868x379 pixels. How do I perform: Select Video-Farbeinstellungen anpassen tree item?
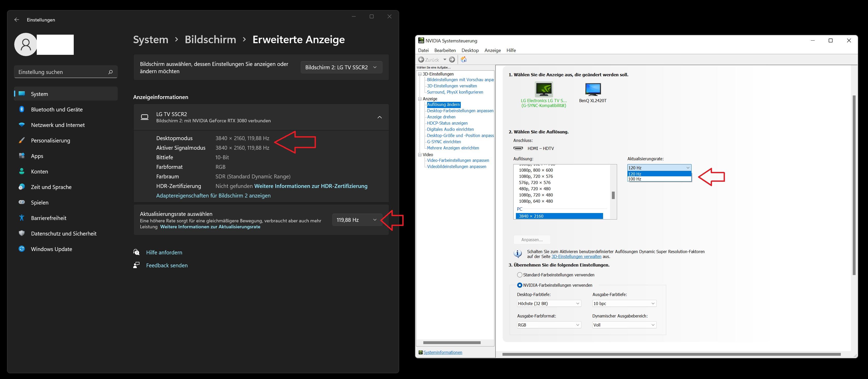coord(458,161)
